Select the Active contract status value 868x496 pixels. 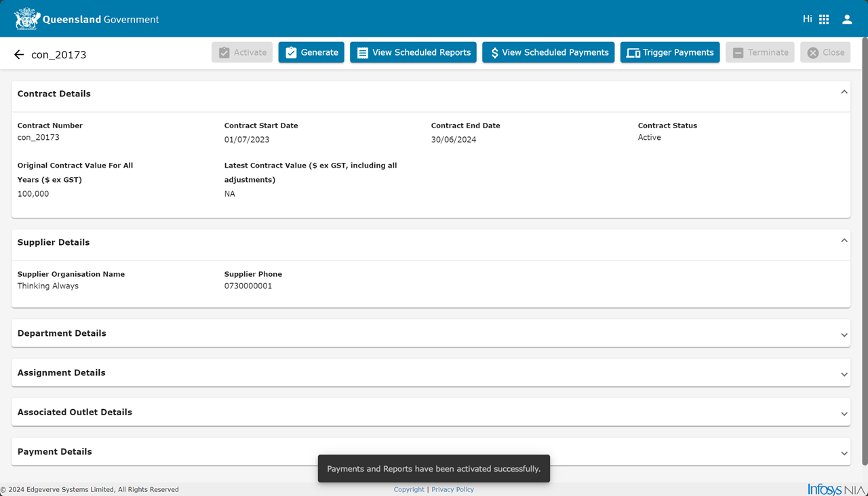coord(650,138)
